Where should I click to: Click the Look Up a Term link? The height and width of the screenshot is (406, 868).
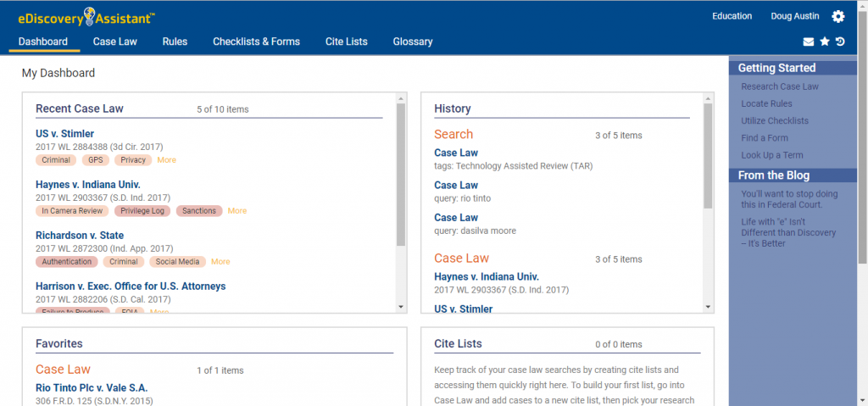point(771,155)
